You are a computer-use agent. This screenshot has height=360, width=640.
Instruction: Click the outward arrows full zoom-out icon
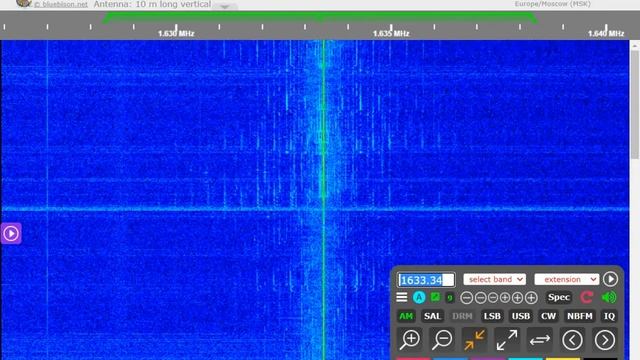pyautogui.click(x=507, y=340)
